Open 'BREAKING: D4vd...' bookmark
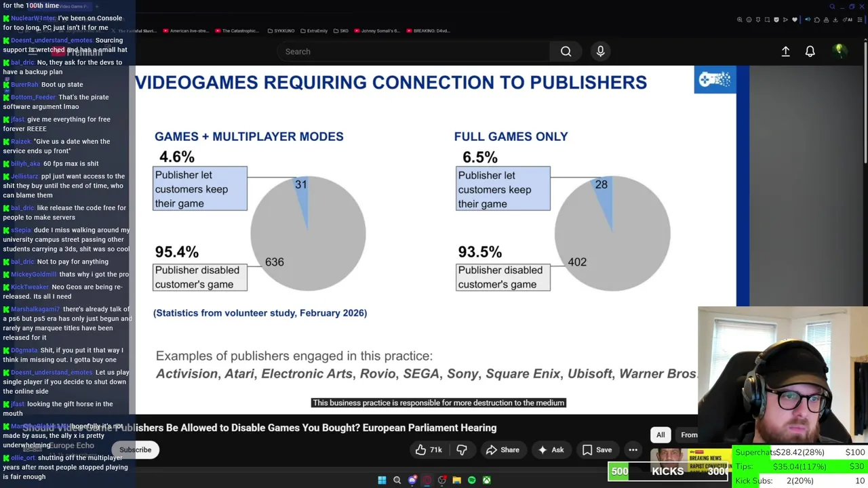Screen dimensions: 868x488 tap(427, 30)
